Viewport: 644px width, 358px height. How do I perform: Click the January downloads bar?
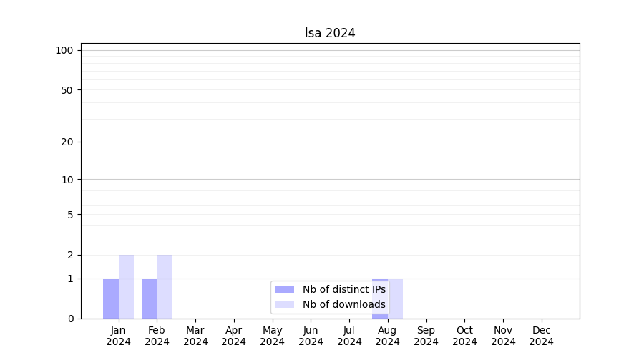126,286
